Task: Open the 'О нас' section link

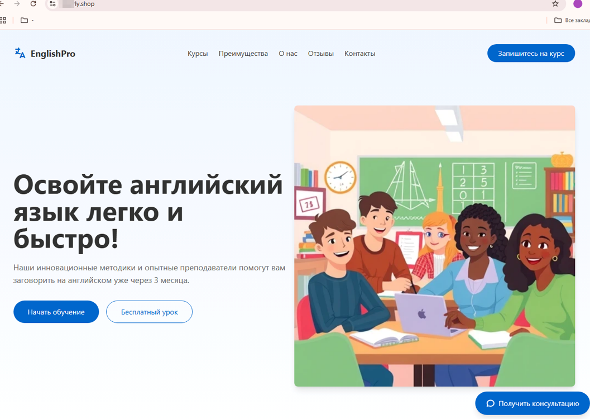Action: click(x=288, y=53)
